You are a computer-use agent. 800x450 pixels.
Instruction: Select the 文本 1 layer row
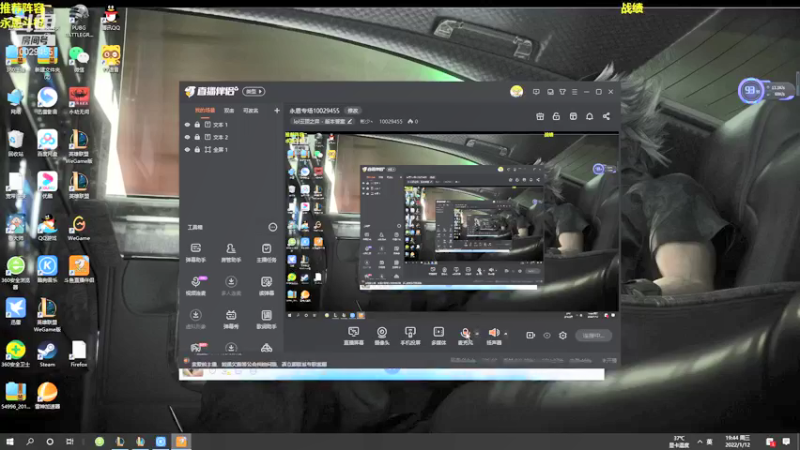(x=231, y=124)
